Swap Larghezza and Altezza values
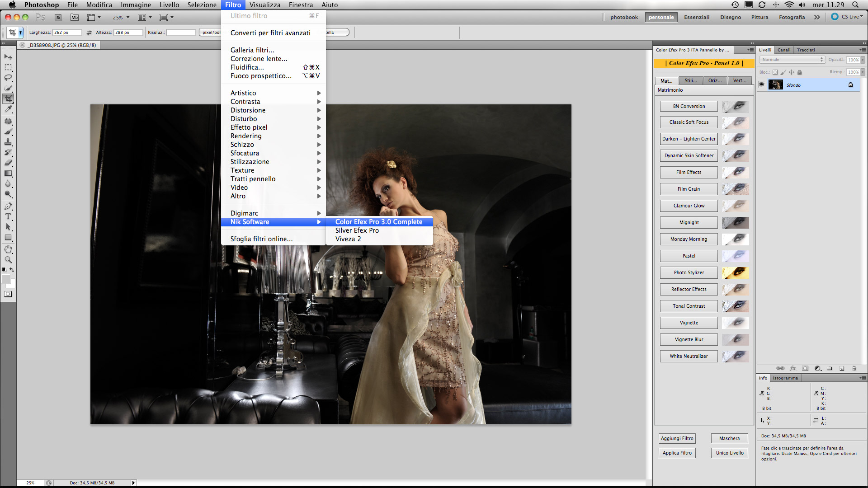The height and width of the screenshot is (488, 868). [x=89, y=33]
